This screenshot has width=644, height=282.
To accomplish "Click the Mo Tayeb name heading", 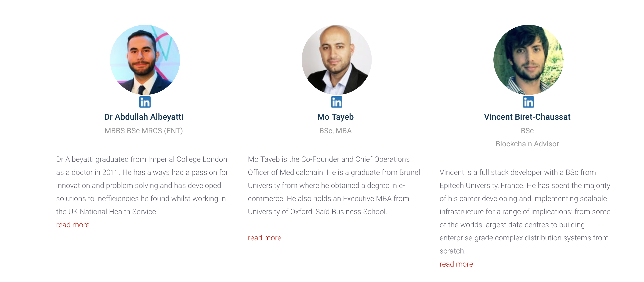I will [336, 117].
